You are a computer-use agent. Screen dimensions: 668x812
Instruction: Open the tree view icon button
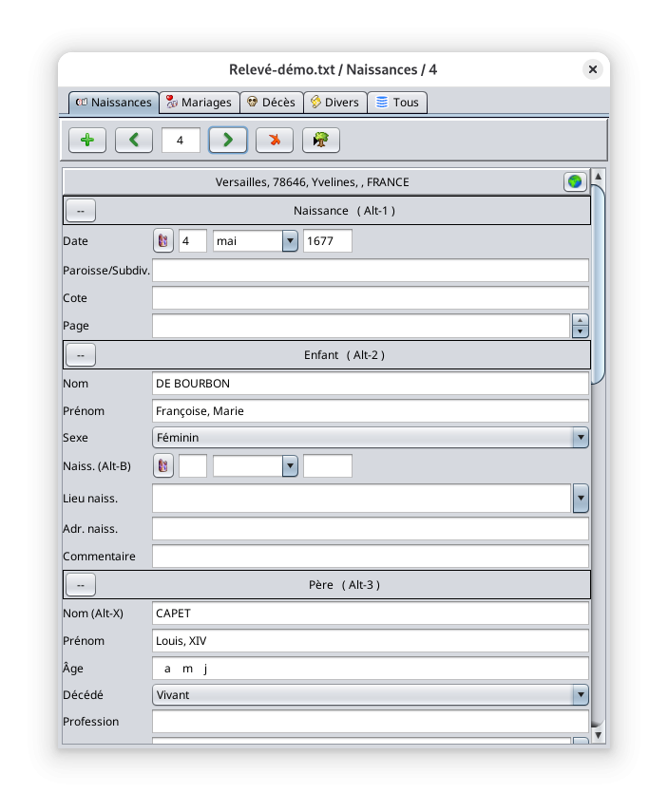coord(321,140)
